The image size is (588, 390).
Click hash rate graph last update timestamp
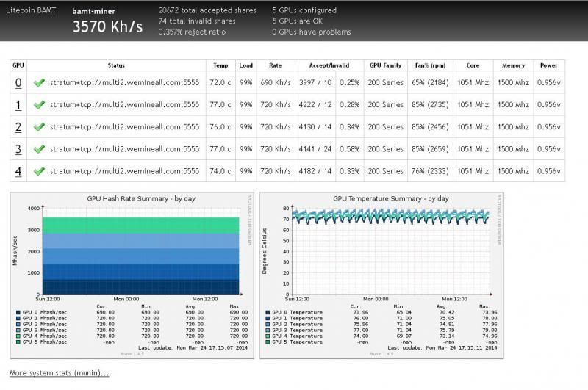click(193, 347)
